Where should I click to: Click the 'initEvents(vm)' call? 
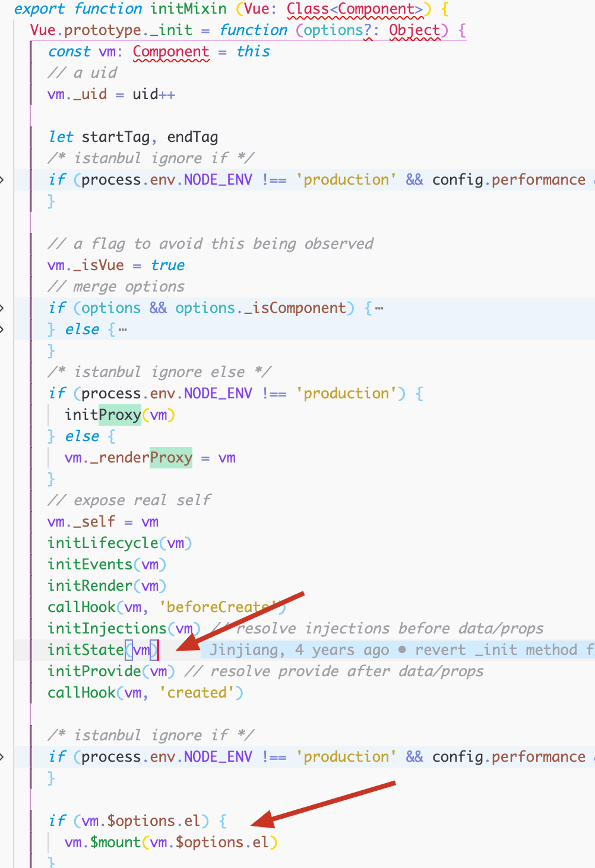pyautogui.click(x=107, y=565)
